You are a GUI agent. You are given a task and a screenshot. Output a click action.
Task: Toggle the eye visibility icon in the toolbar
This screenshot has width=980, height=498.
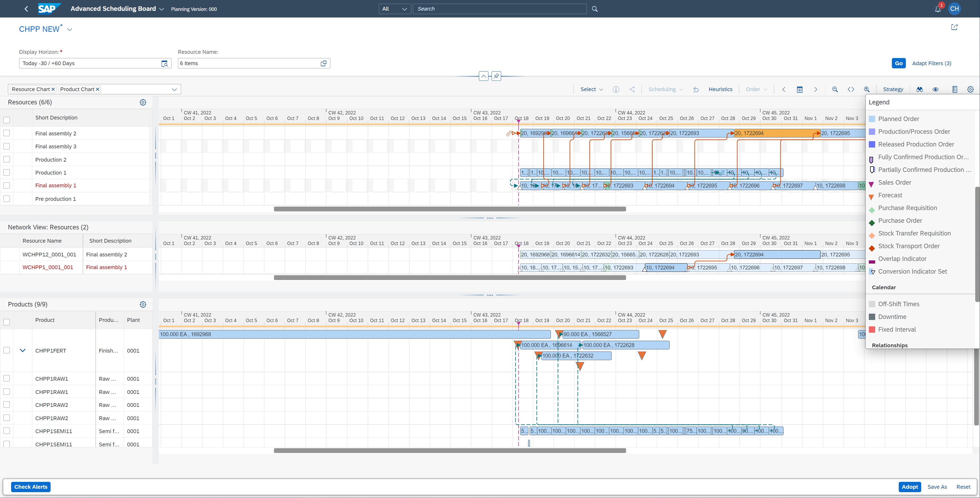(x=936, y=89)
